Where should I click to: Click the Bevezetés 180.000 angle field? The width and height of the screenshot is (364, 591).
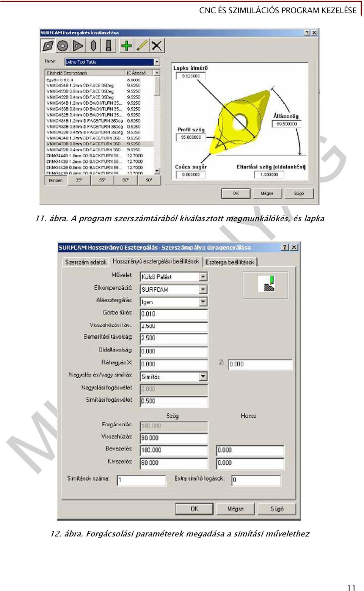[174, 450]
